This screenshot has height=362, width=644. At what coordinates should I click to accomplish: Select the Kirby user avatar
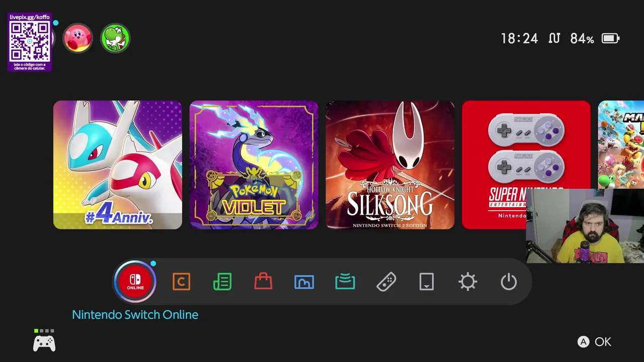click(77, 38)
